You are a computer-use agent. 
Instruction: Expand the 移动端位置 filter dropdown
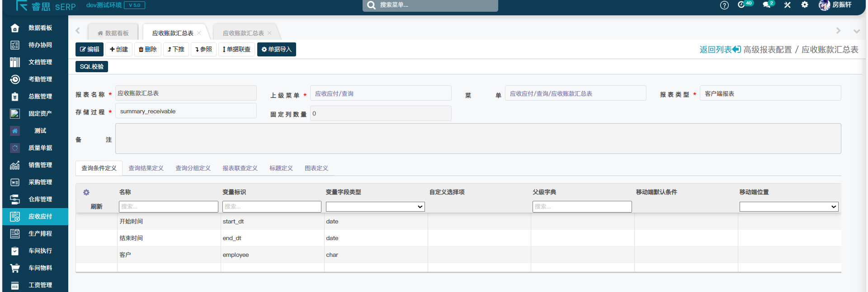click(788, 207)
